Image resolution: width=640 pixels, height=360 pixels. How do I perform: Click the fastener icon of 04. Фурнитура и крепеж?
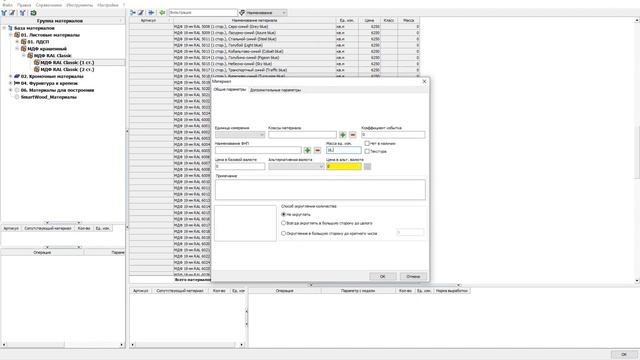coord(17,83)
